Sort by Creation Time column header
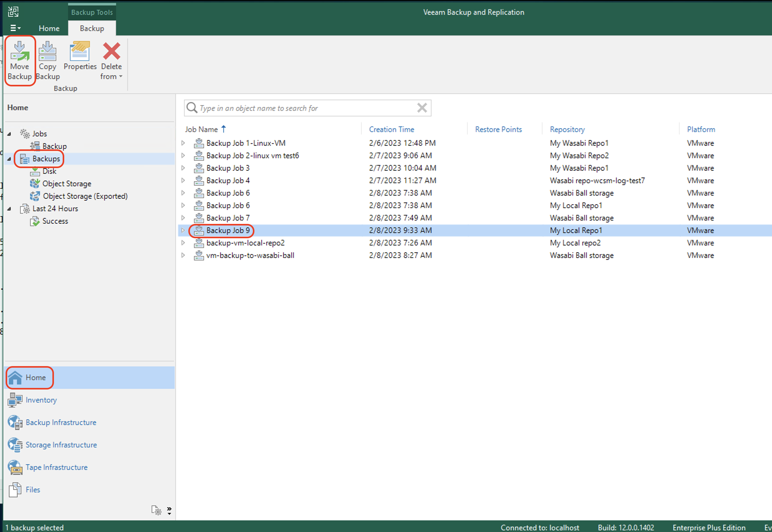The width and height of the screenshot is (772, 532). (392, 129)
